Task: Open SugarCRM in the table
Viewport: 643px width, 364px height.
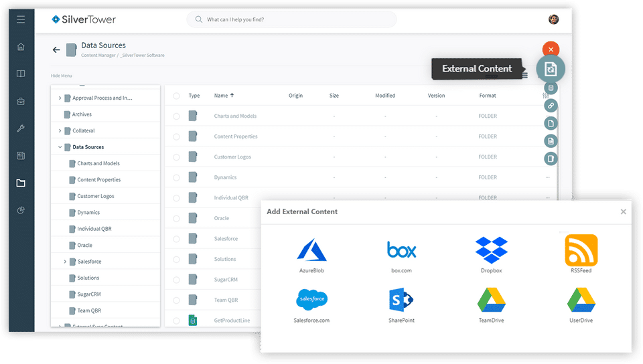Action: [x=226, y=280]
